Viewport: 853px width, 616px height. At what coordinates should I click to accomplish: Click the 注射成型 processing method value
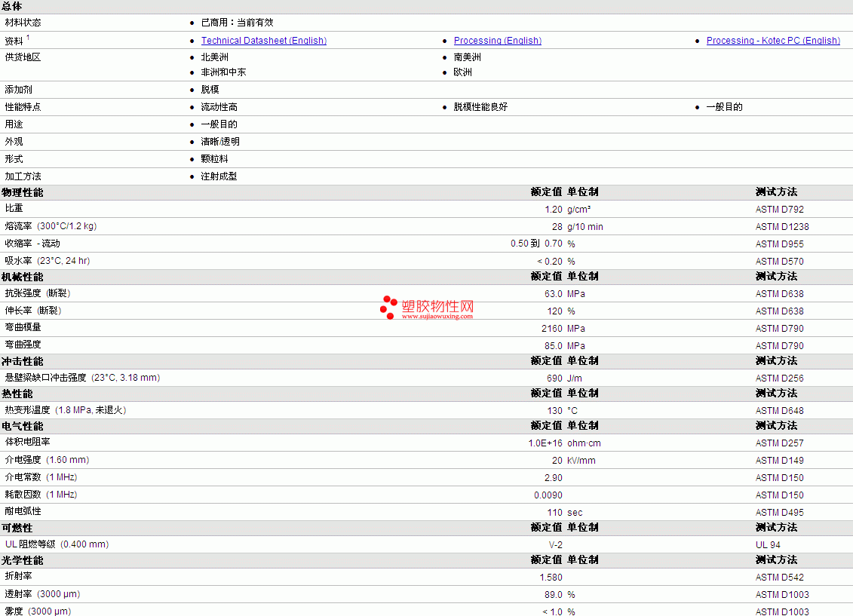click(219, 176)
